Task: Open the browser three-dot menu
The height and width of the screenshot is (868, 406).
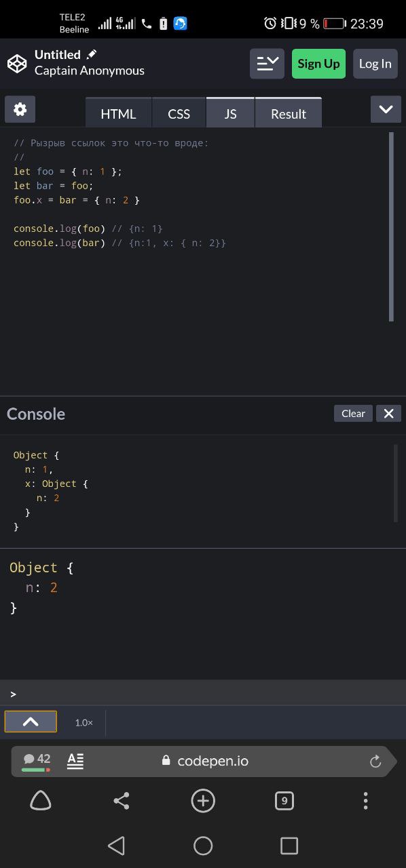Action: pos(365,801)
